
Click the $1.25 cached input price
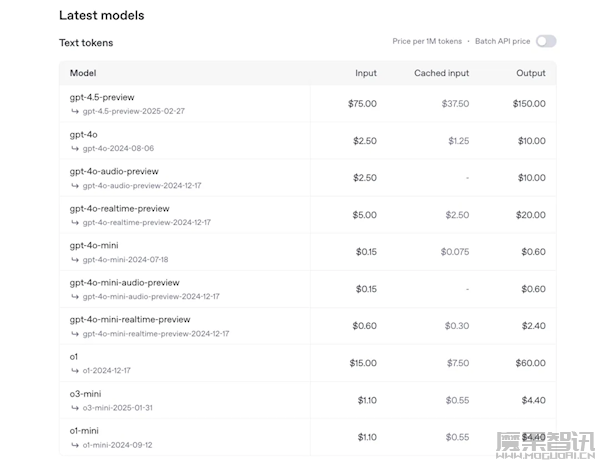point(459,141)
